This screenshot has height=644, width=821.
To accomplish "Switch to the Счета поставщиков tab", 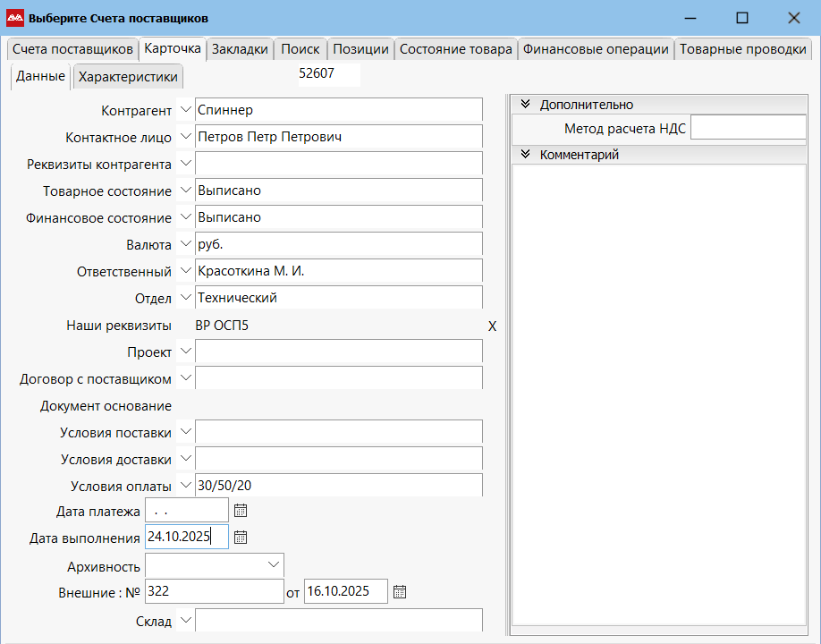I will click(x=72, y=49).
